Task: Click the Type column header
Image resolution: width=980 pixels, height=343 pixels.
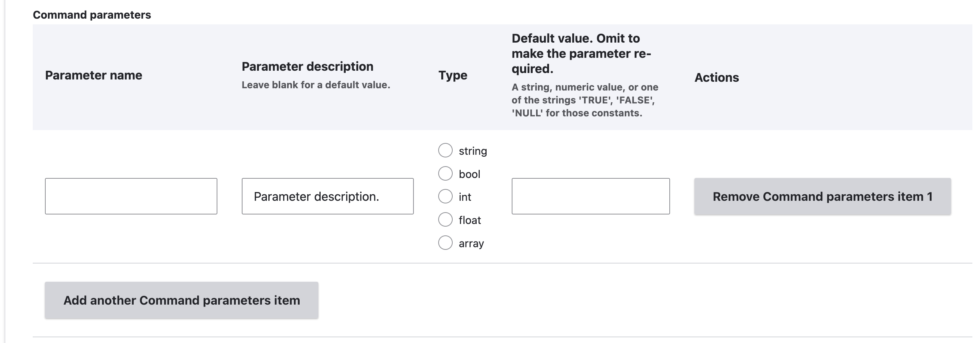Action: [453, 75]
